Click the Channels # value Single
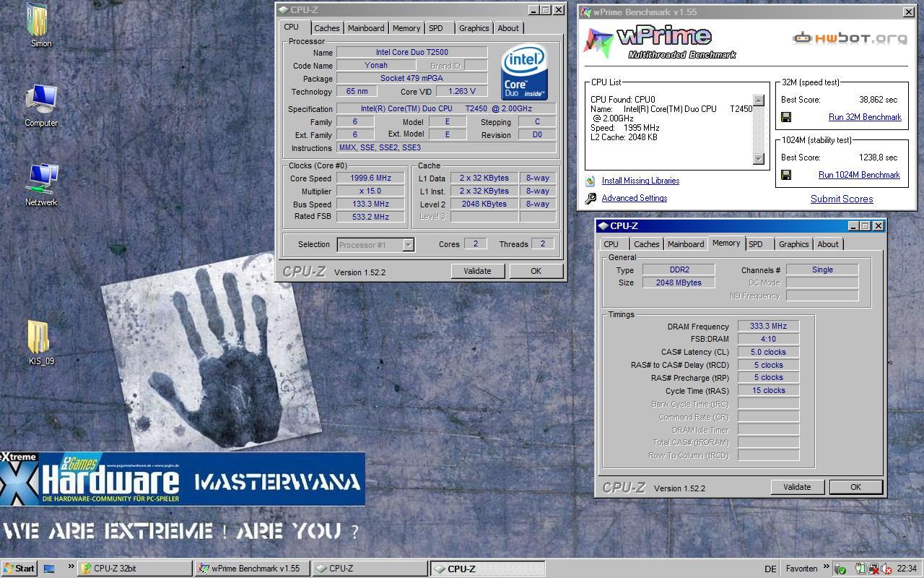Viewport: 924px width, 578px height. pyautogui.click(x=822, y=270)
